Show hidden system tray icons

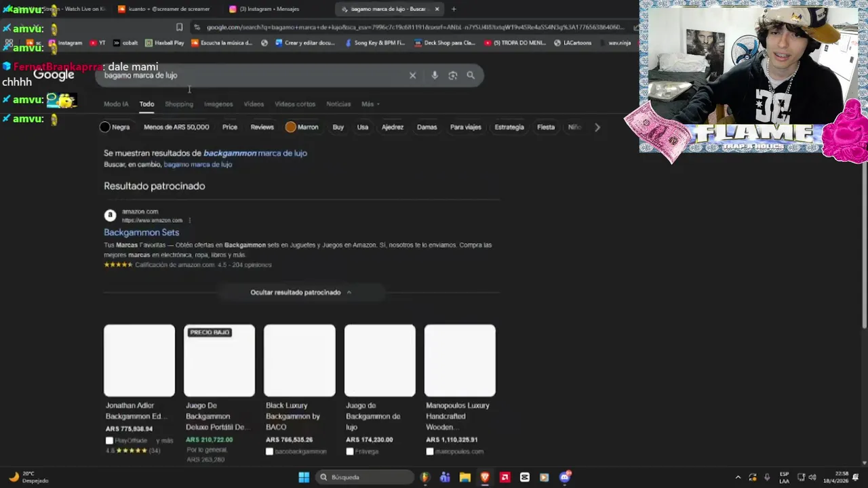coord(738,477)
